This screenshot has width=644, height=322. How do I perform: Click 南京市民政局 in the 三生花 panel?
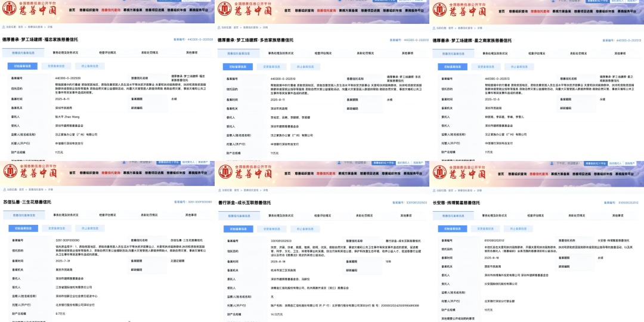pos(64,270)
